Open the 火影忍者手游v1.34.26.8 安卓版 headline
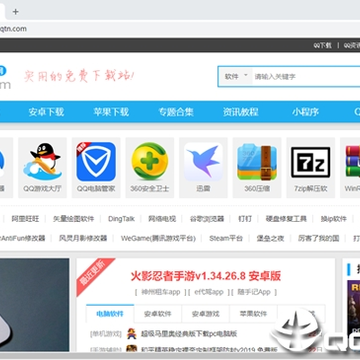This screenshot has width=360, height=360. pyautogui.click(x=206, y=276)
